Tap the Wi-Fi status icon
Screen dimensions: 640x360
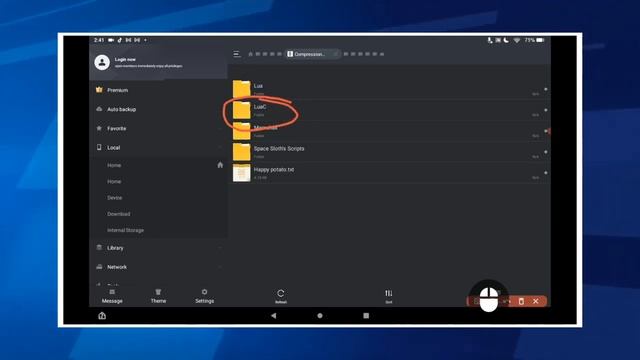click(517, 40)
